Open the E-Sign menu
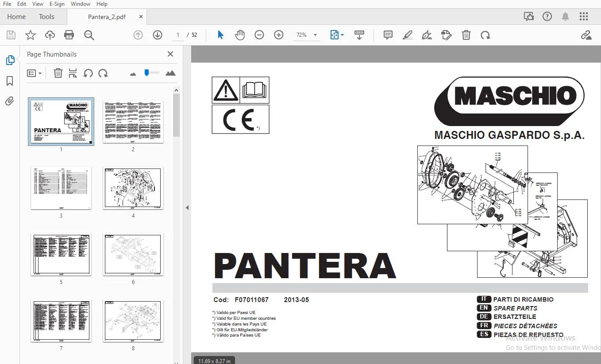This screenshot has width=601, height=364. click(x=57, y=4)
